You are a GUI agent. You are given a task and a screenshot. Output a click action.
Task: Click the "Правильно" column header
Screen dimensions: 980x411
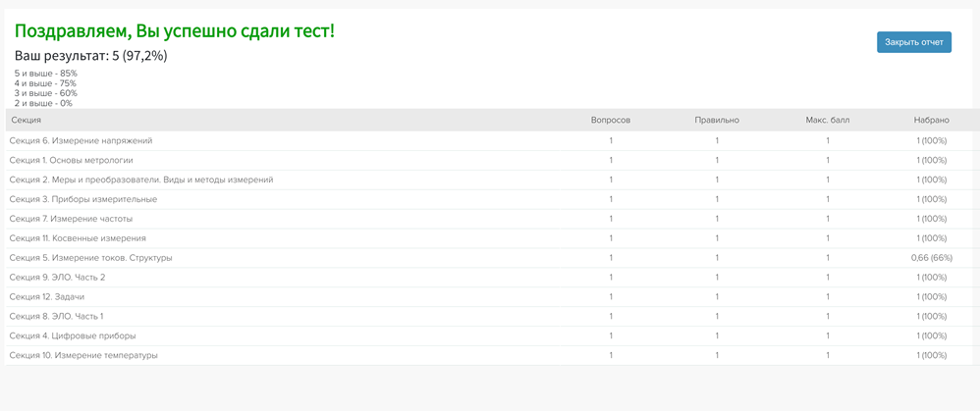click(x=717, y=120)
